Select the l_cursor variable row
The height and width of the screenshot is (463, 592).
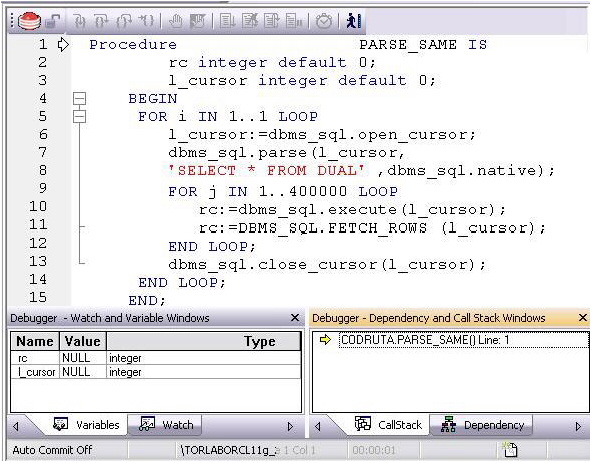pos(156,372)
